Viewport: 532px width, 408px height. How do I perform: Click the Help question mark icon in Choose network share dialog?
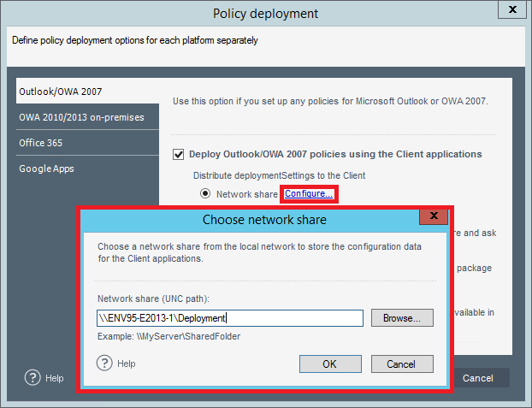point(104,363)
